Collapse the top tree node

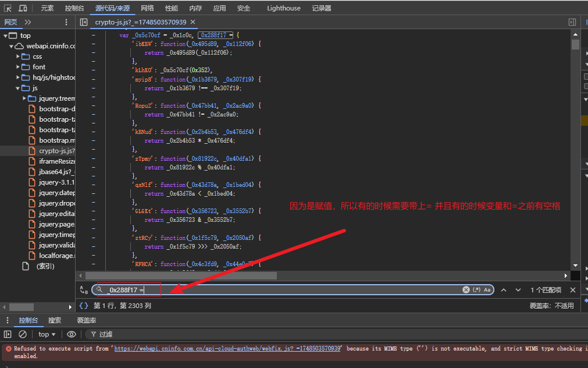5,36
